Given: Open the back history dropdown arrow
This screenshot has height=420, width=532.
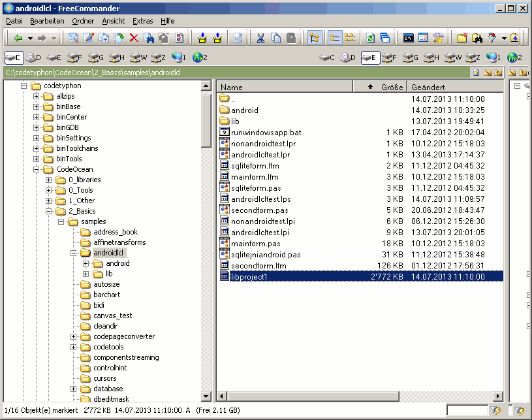Looking at the screenshot, I should 30,39.
